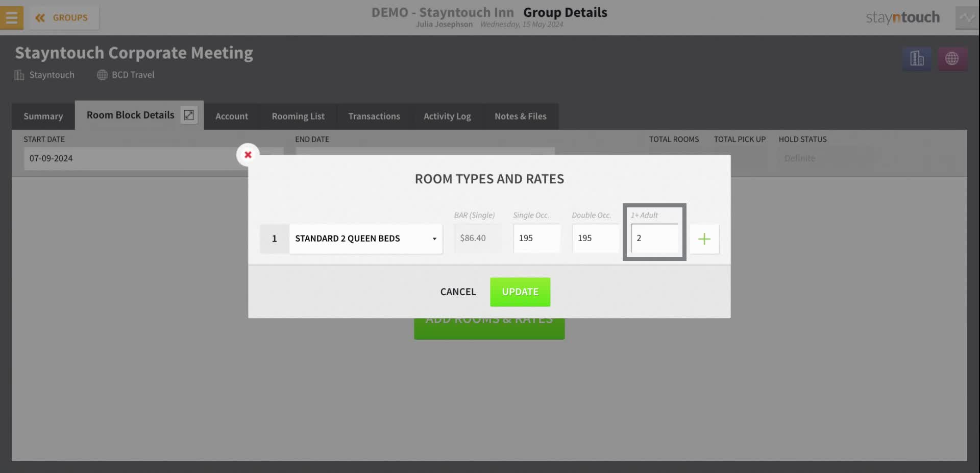Open the Stayntouch company link
Screen dimensions: 980x473
click(x=44, y=75)
